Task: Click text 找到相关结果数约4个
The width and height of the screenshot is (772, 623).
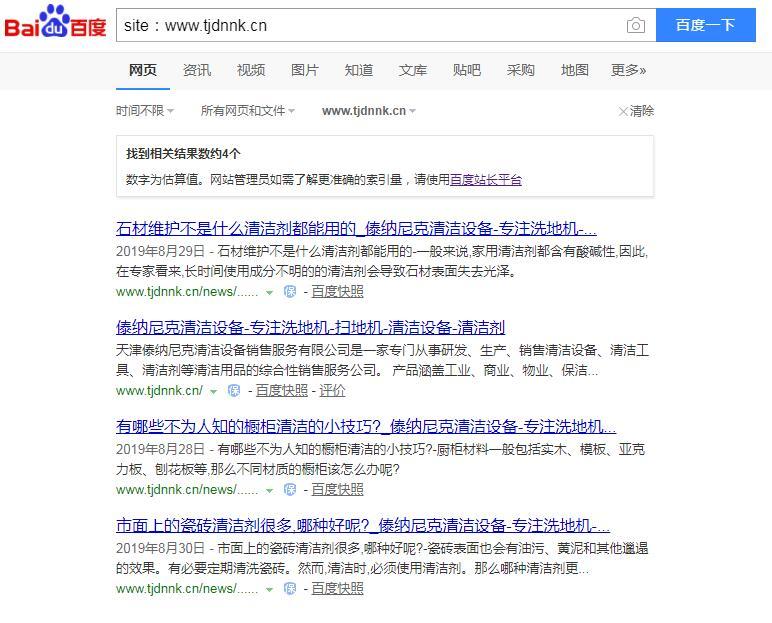Action: click(183, 154)
